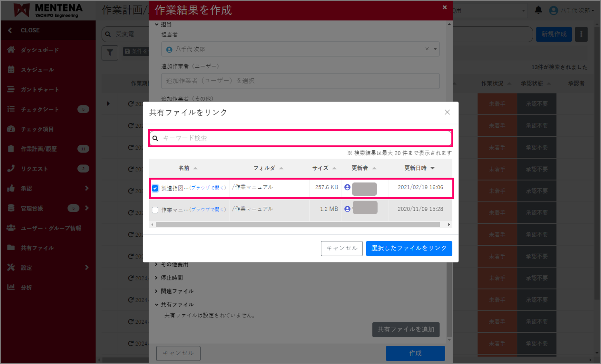Open the スケジュール calendar icon

pyautogui.click(x=11, y=70)
